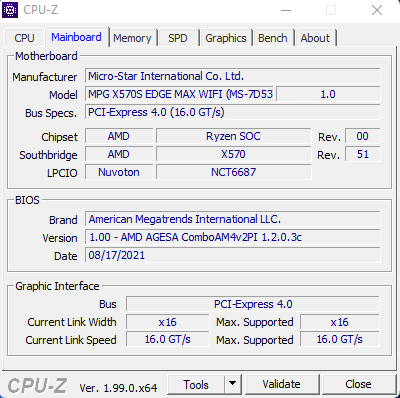Click the Nuvoton LPCIO vendor field
Viewport: 400px width, 398px height.
point(119,172)
